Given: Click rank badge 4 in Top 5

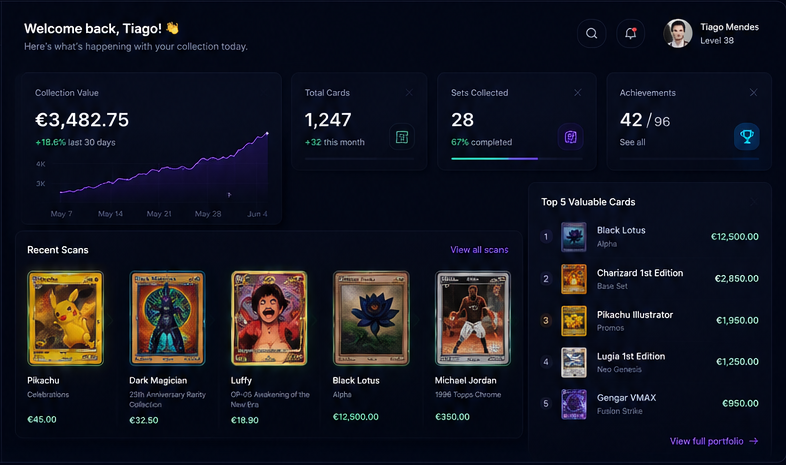Looking at the screenshot, I should pyautogui.click(x=546, y=362).
